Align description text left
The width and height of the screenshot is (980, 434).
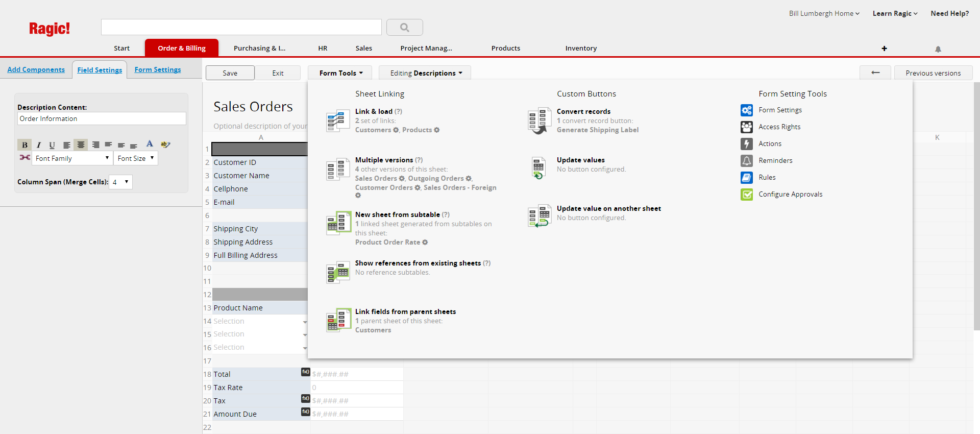(x=66, y=145)
